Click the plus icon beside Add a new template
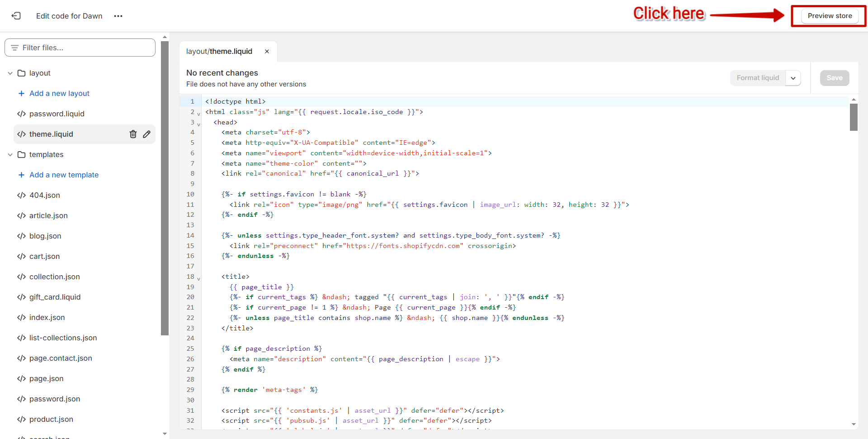Viewport: 868px width, 439px height. pos(21,175)
